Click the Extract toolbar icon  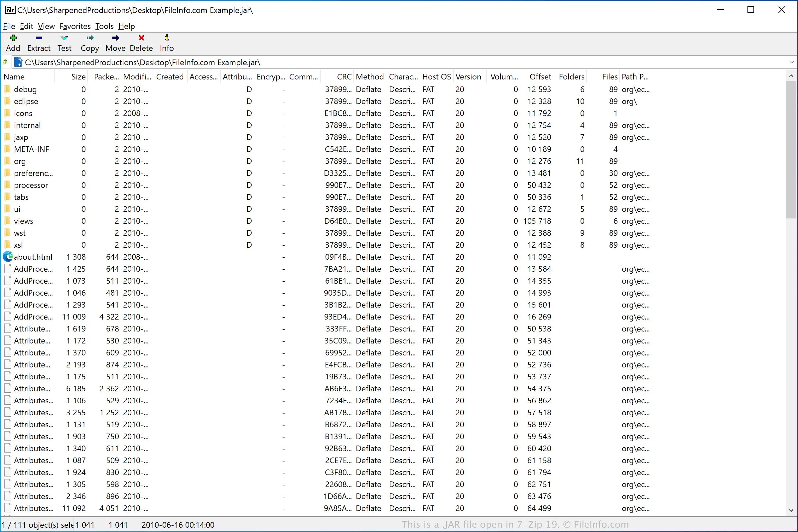[39, 38]
